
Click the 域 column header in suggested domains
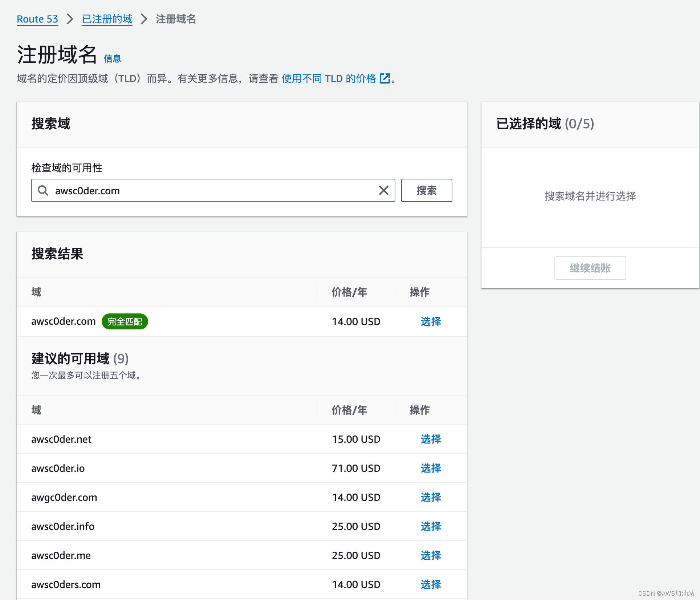coord(36,410)
